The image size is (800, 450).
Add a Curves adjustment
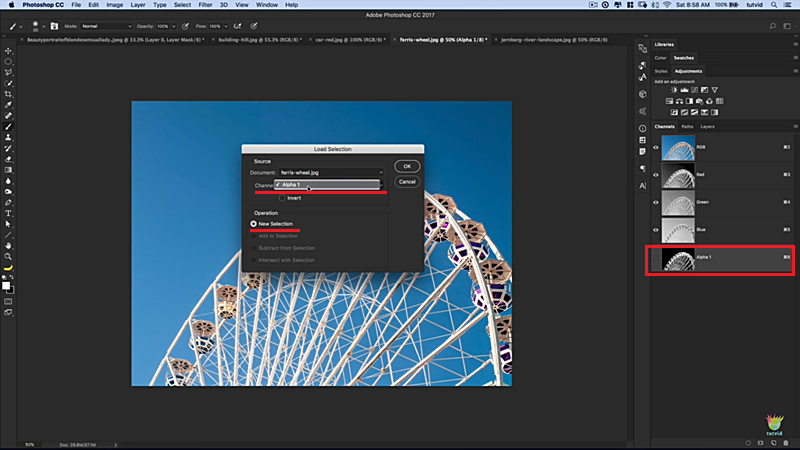[694, 90]
